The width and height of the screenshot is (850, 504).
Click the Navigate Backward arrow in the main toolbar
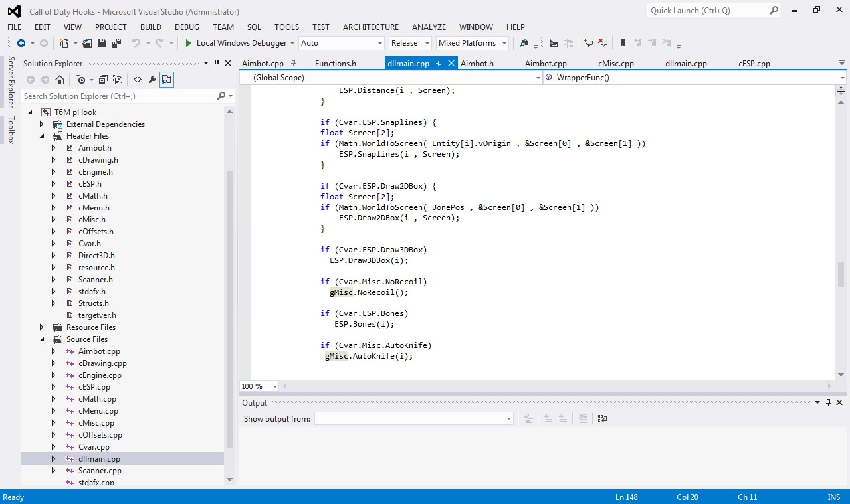(x=21, y=43)
